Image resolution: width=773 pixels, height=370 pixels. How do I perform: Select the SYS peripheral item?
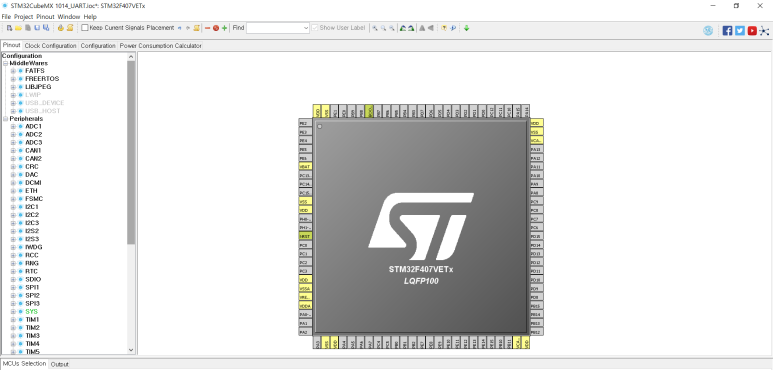[x=32, y=312]
